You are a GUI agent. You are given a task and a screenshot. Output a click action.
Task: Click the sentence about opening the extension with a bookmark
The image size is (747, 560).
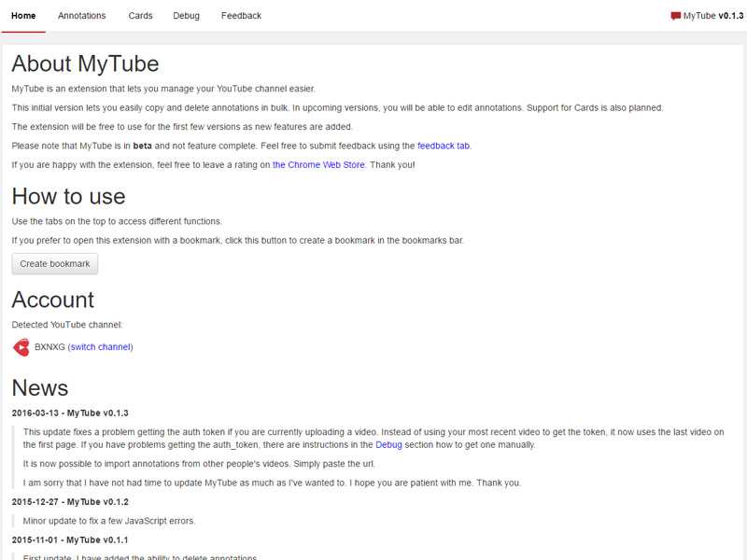(x=238, y=241)
